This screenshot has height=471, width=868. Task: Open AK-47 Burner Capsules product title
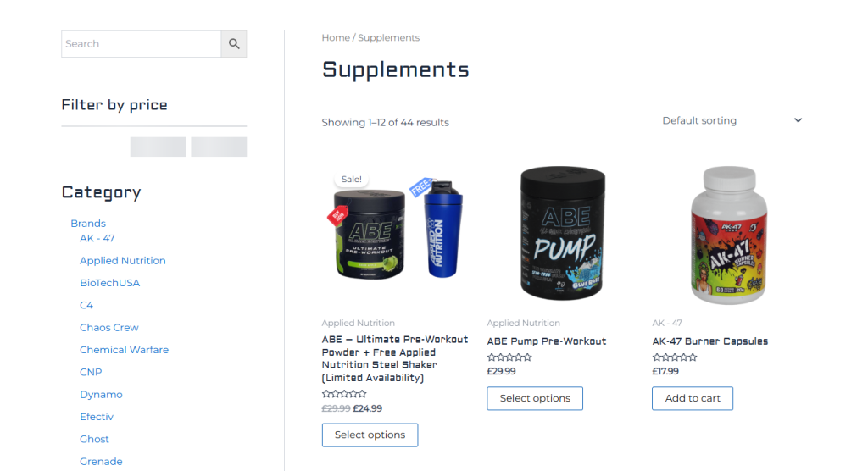709,341
